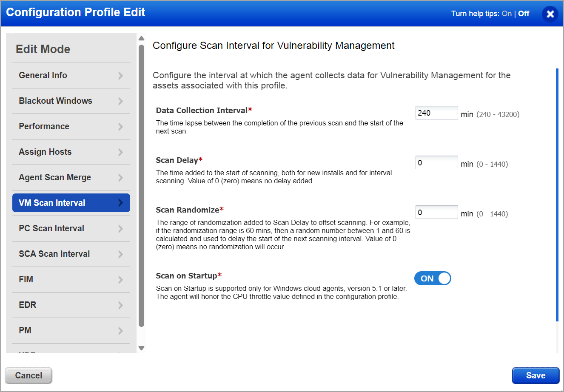Turn help tips Off
This screenshot has height=392, width=564.
(524, 14)
